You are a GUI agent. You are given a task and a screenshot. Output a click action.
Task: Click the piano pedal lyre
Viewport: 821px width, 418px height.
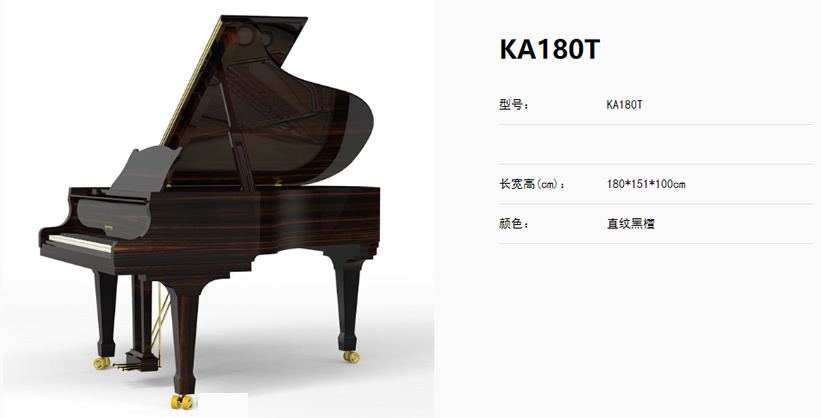click(142, 322)
